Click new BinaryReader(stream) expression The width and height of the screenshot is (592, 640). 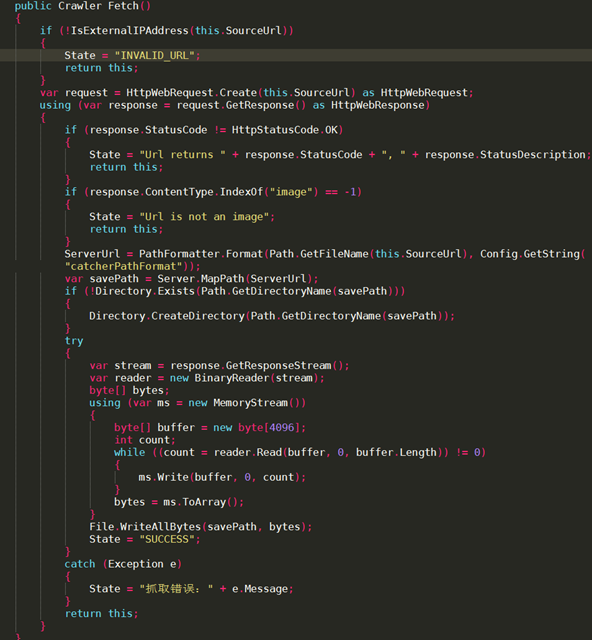pos(244,378)
